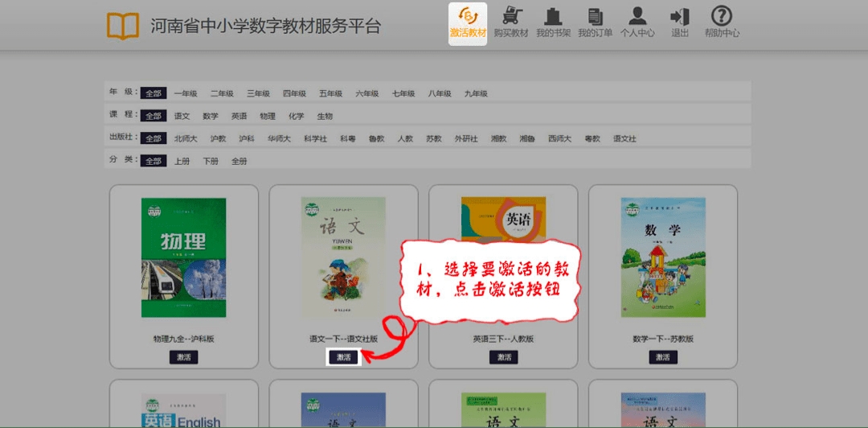The height and width of the screenshot is (428, 868).
Task: Click the orange book logo icon
Action: point(123,26)
